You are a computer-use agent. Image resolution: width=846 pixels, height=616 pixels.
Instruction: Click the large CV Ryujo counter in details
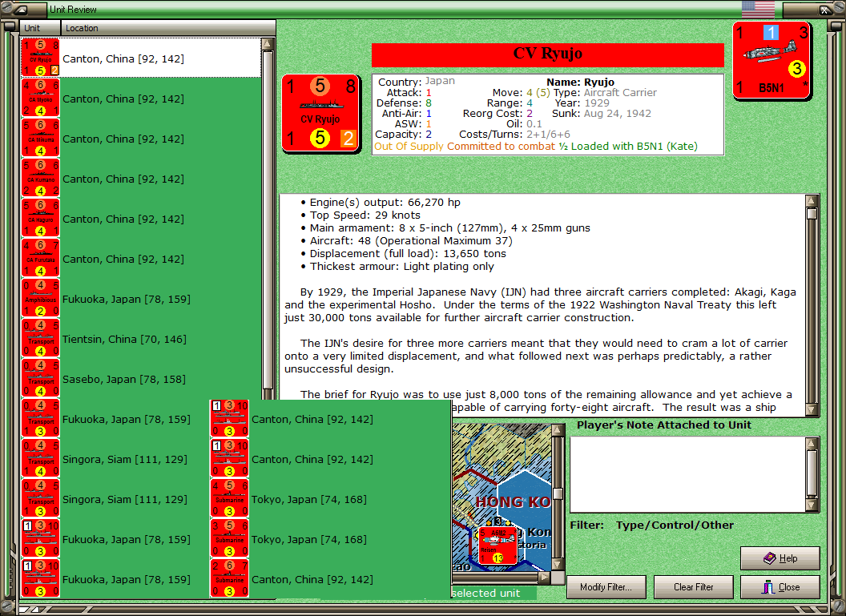coord(320,113)
